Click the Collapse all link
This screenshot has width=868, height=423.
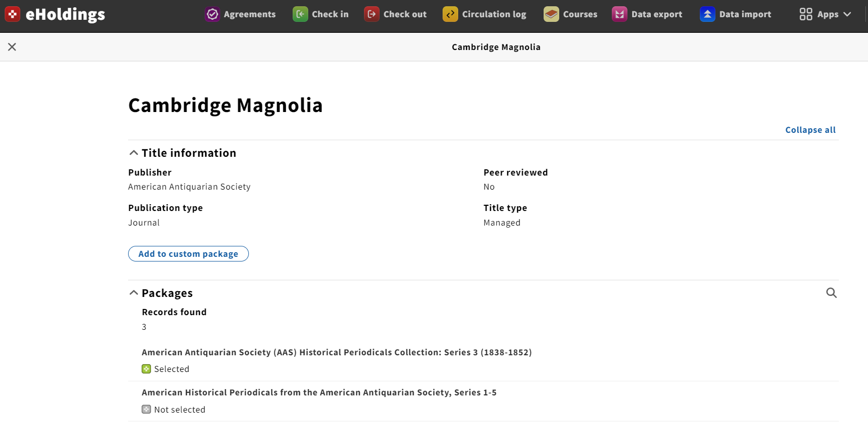click(x=810, y=130)
